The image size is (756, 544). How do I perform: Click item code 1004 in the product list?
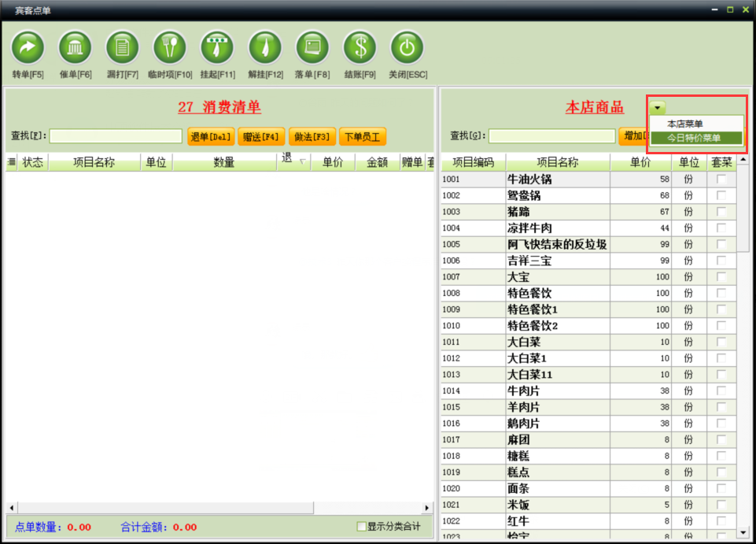click(452, 228)
